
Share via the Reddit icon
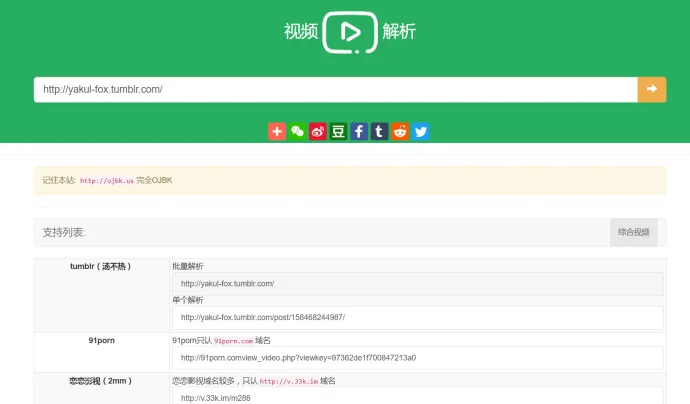[x=400, y=131]
